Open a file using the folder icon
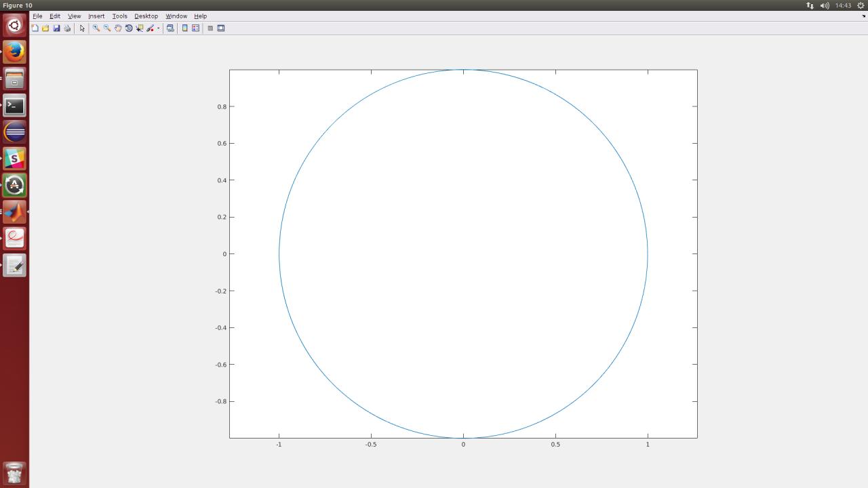Viewport: 868px width, 488px height. click(45, 28)
